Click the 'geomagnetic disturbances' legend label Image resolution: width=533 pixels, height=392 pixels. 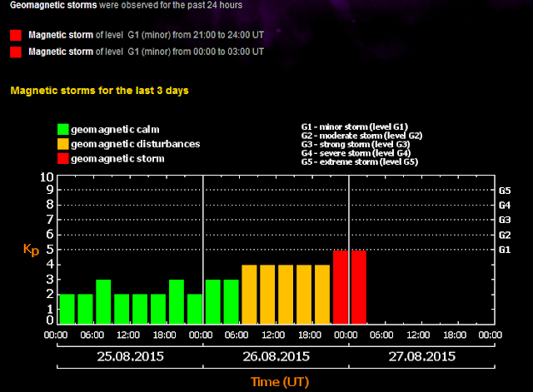135,144
